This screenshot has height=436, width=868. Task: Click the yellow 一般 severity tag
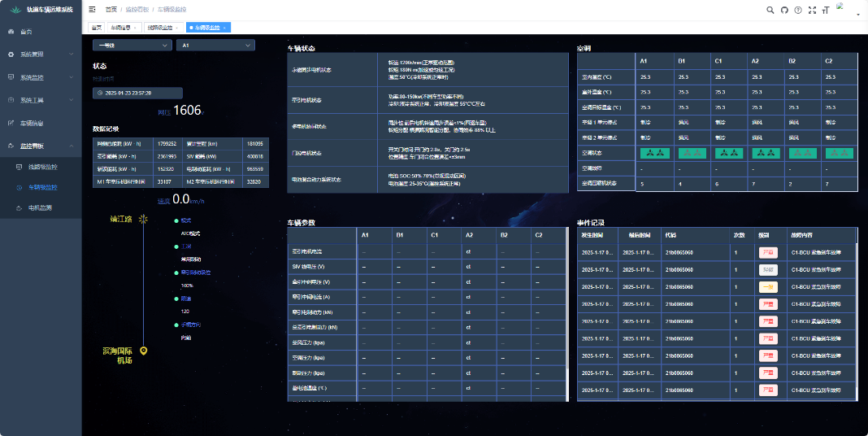point(768,286)
